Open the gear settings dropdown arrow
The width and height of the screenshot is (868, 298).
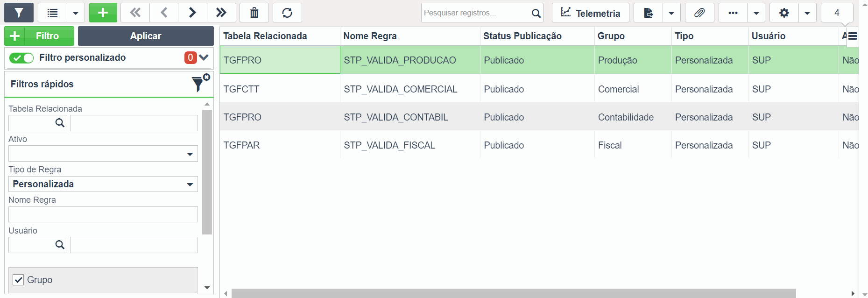pos(807,13)
